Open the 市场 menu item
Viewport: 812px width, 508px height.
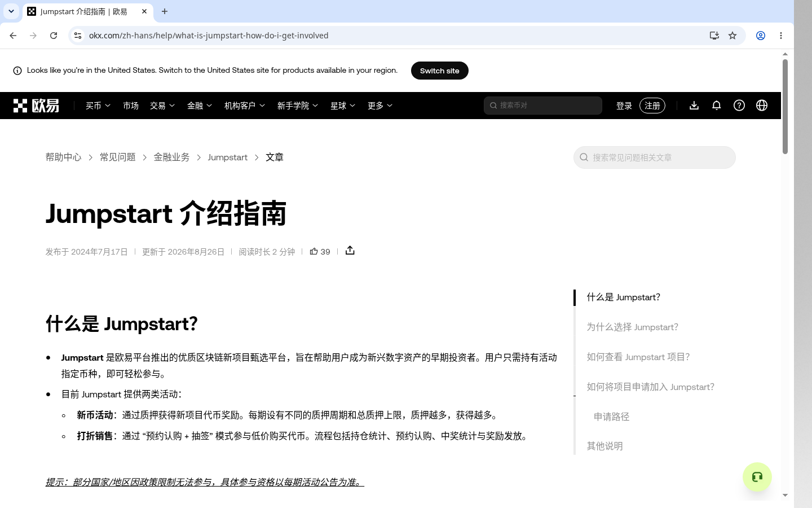tap(131, 106)
